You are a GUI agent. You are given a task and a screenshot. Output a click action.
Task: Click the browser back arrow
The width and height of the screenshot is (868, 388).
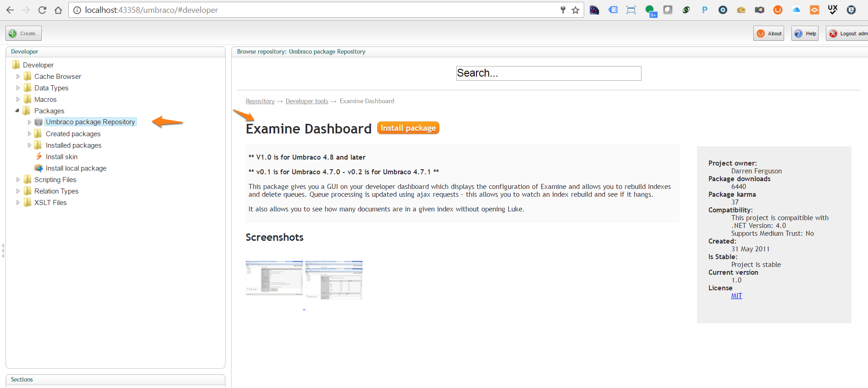[10, 10]
